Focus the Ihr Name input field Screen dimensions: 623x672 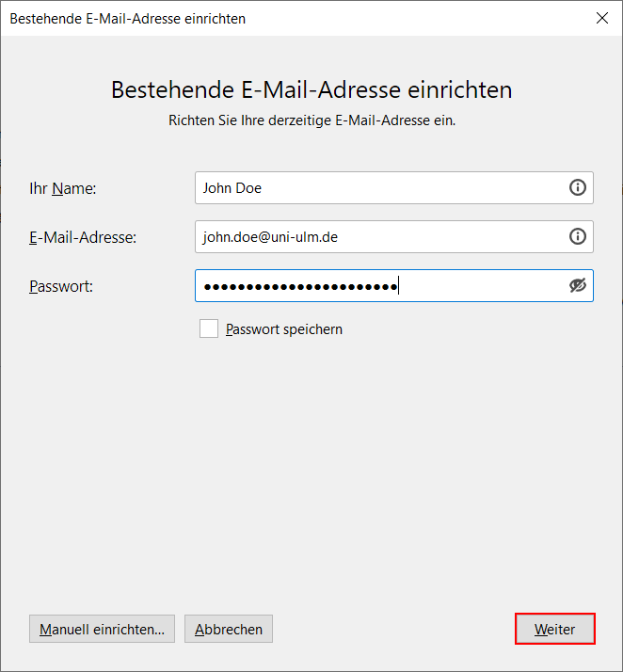coord(376,187)
